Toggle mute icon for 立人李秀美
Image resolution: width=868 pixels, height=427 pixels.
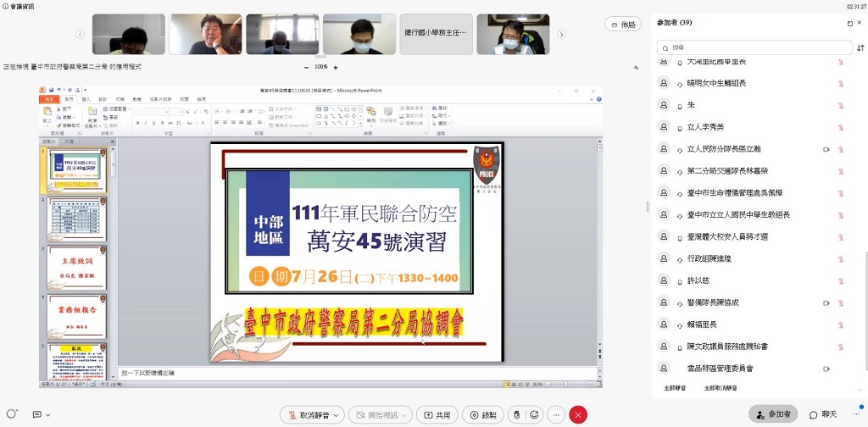840,127
